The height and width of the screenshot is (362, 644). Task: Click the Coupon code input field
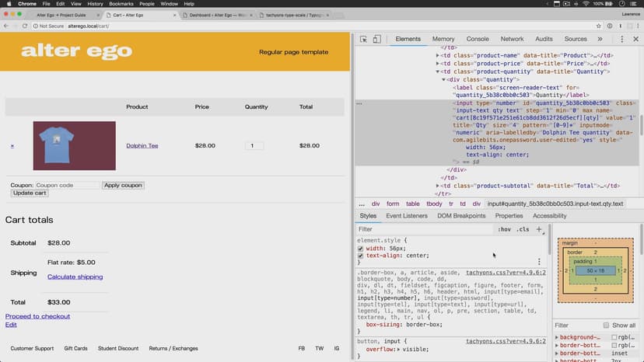tap(67, 185)
